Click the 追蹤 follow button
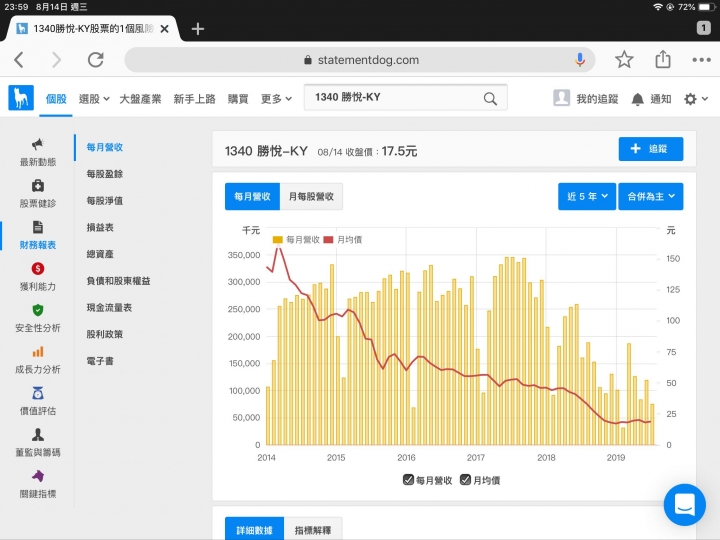 (x=651, y=149)
